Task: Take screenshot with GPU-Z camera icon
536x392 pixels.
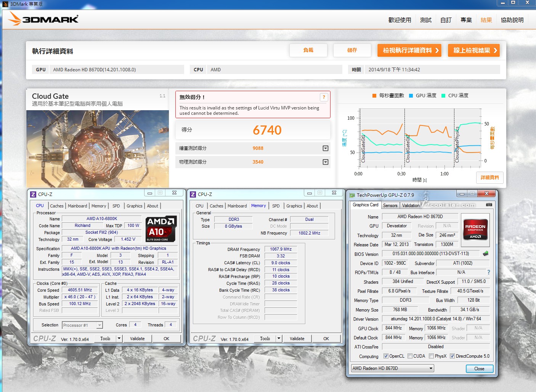Action: (x=489, y=205)
